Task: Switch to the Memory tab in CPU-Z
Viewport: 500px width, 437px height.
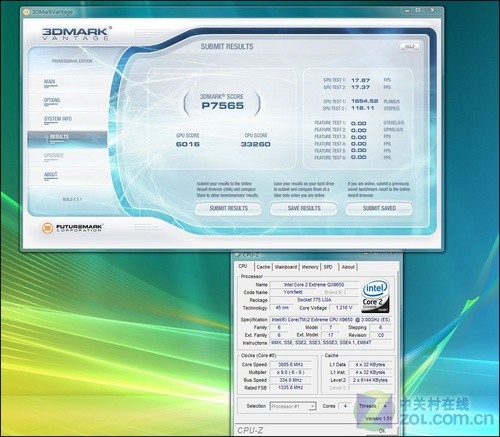Action: click(x=310, y=267)
